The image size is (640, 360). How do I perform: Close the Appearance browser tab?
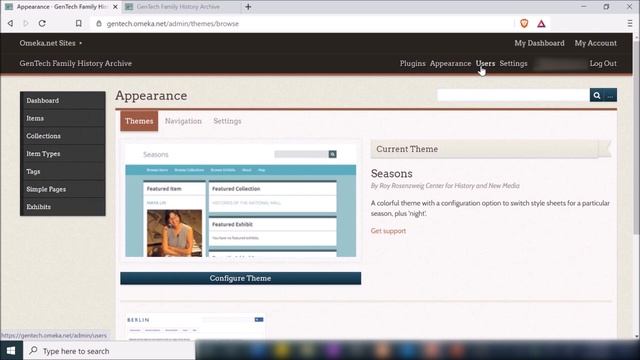click(115, 7)
